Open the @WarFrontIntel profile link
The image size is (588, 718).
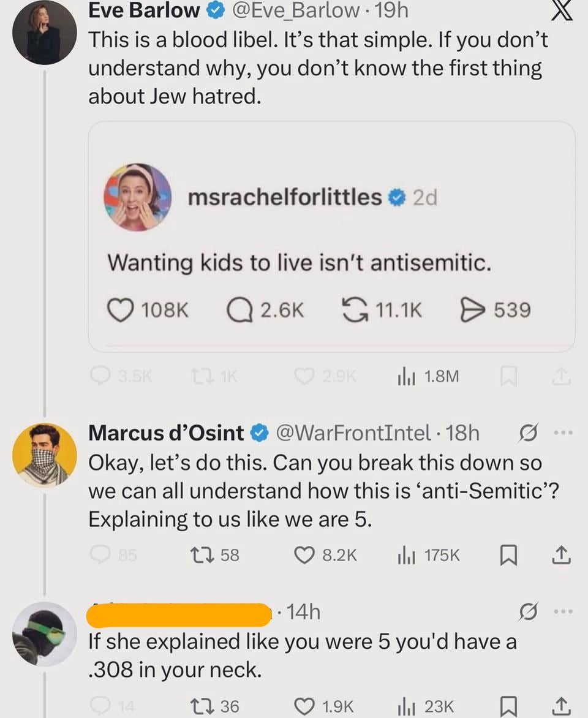[353, 433]
